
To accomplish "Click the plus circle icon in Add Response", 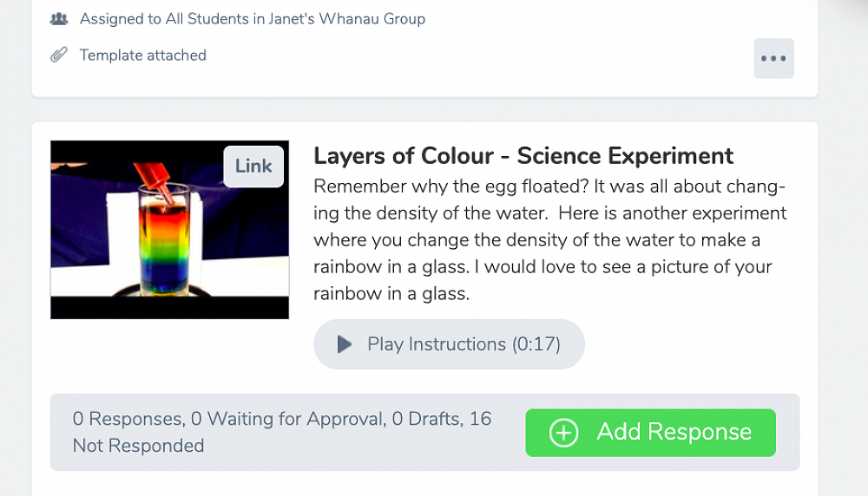I will tap(564, 433).
